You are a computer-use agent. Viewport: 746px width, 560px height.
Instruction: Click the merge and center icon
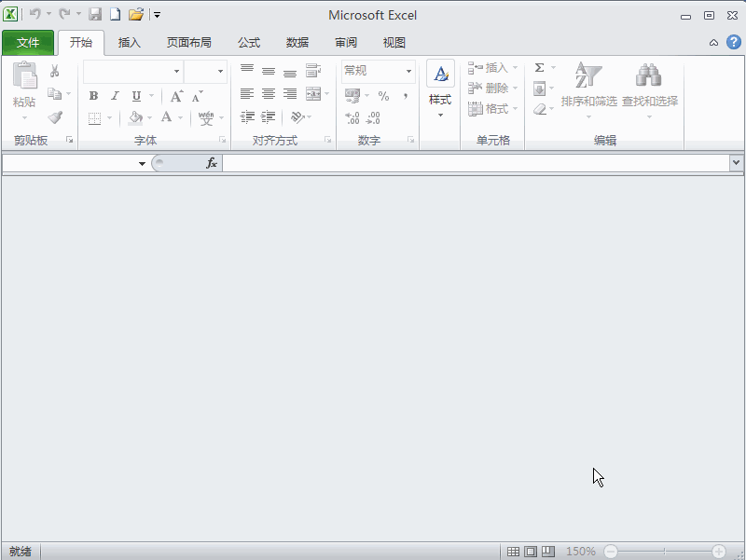313,94
